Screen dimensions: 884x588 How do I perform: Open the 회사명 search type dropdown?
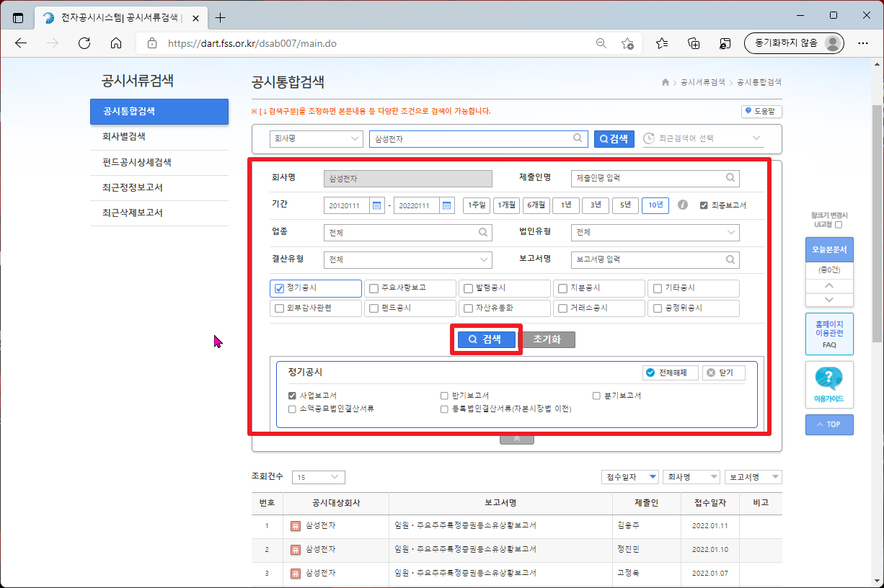point(317,138)
